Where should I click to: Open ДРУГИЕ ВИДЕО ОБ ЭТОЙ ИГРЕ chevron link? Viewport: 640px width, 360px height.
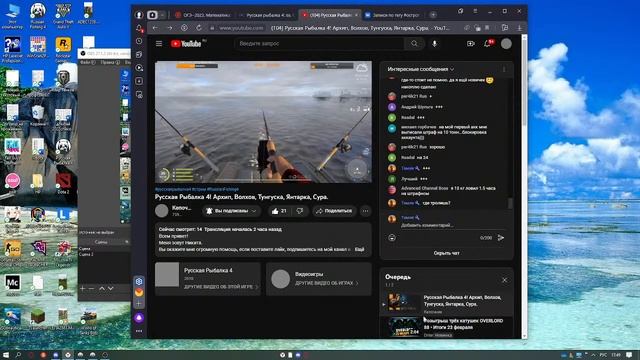pos(221,287)
